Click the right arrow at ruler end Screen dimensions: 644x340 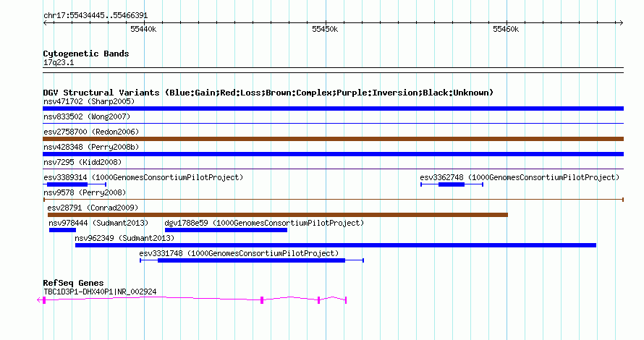pyautogui.click(x=621, y=23)
